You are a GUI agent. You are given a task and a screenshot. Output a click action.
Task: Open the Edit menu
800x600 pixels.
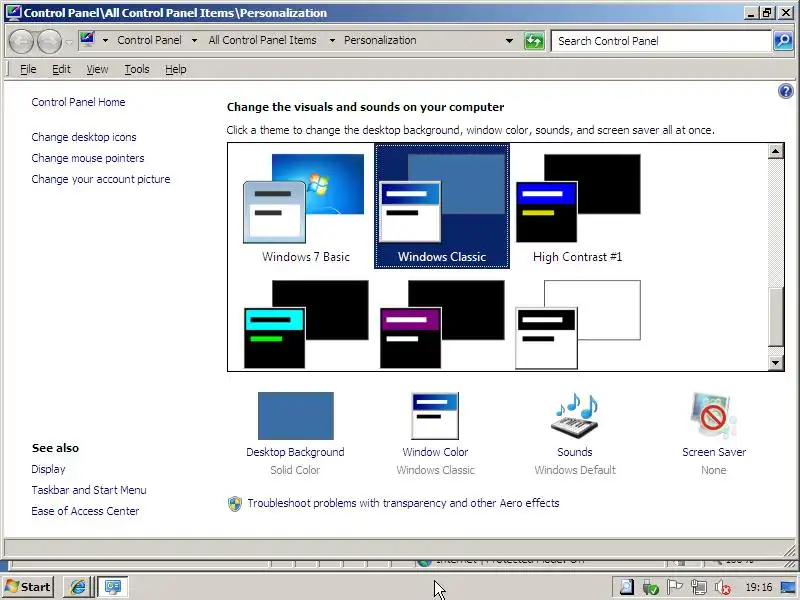(x=61, y=69)
